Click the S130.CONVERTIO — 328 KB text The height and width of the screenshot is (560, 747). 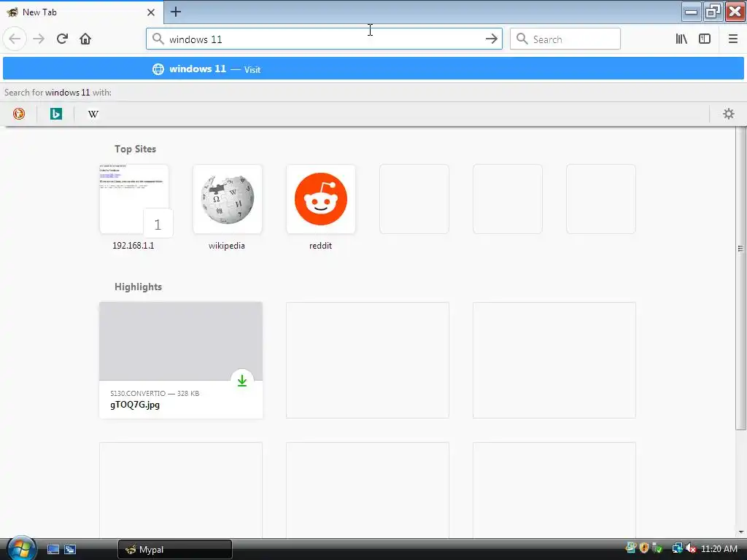(x=155, y=393)
